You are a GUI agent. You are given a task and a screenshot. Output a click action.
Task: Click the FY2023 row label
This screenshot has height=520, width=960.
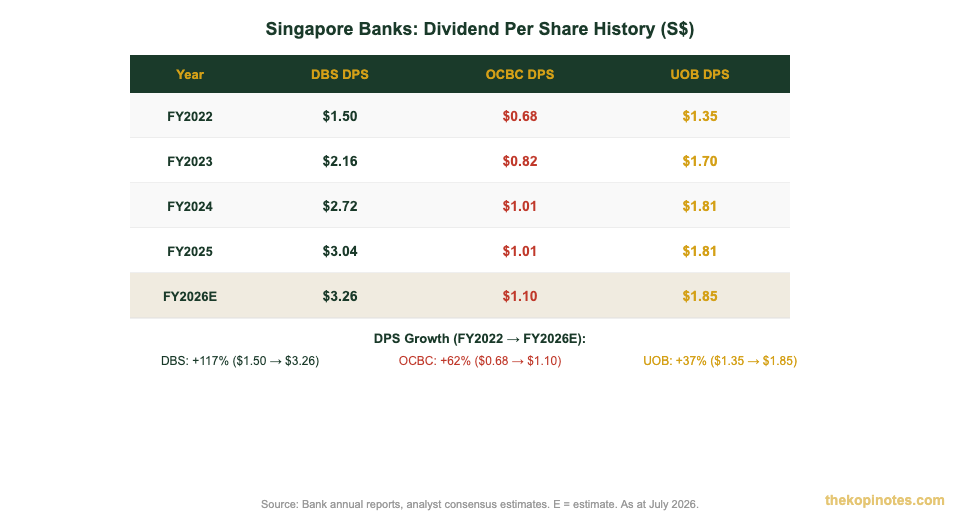(190, 162)
